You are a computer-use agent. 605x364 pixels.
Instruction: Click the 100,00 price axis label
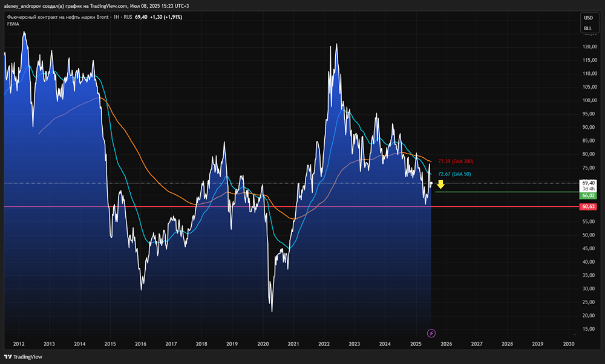pyautogui.click(x=589, y=100)
